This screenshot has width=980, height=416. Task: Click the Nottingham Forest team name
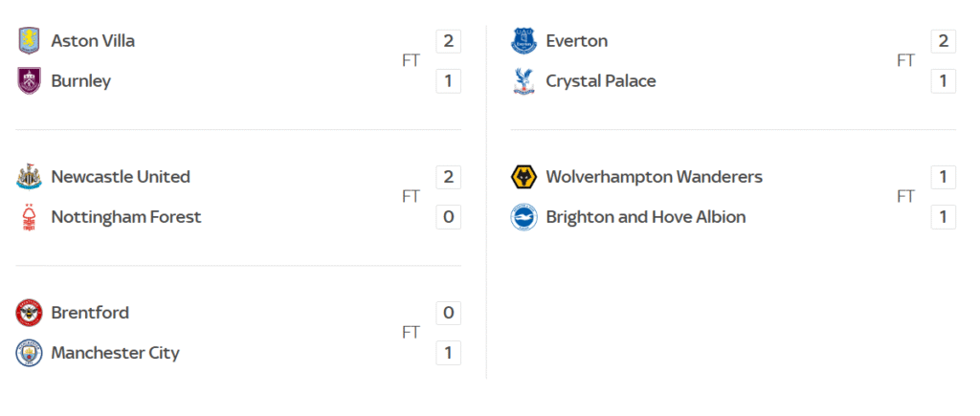[x=126, y=217]
